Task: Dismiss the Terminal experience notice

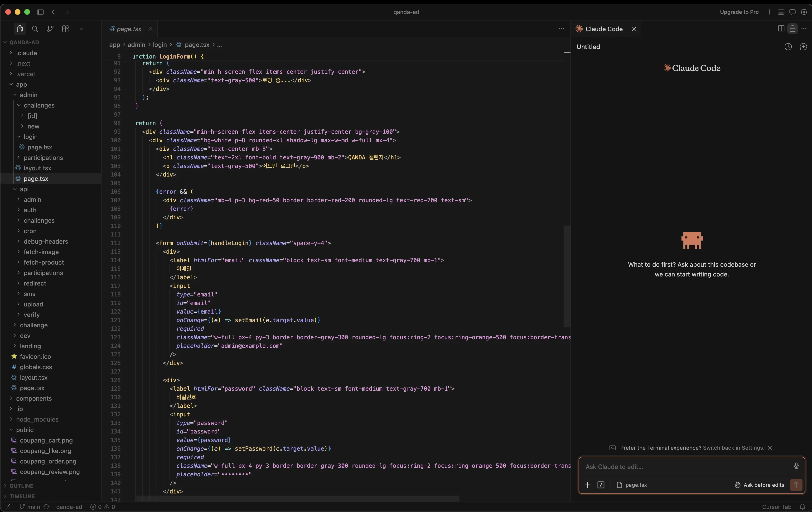Action: tap(770, 448)
